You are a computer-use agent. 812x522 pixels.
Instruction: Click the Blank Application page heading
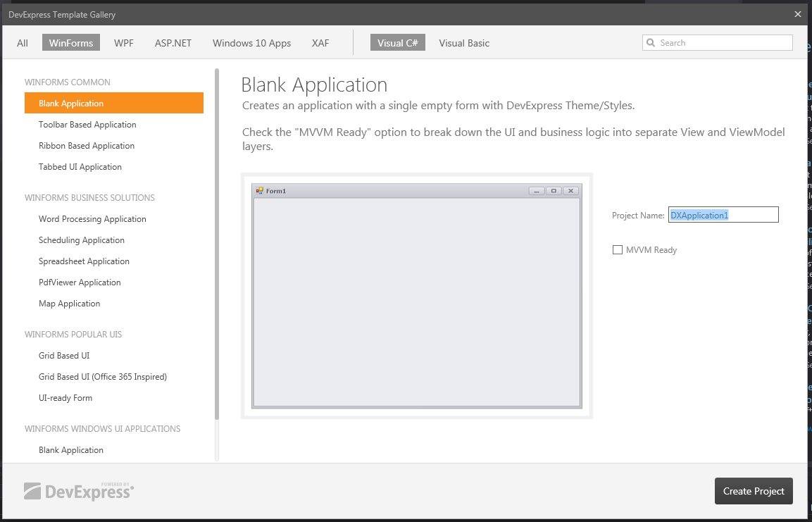click(314, 85)
